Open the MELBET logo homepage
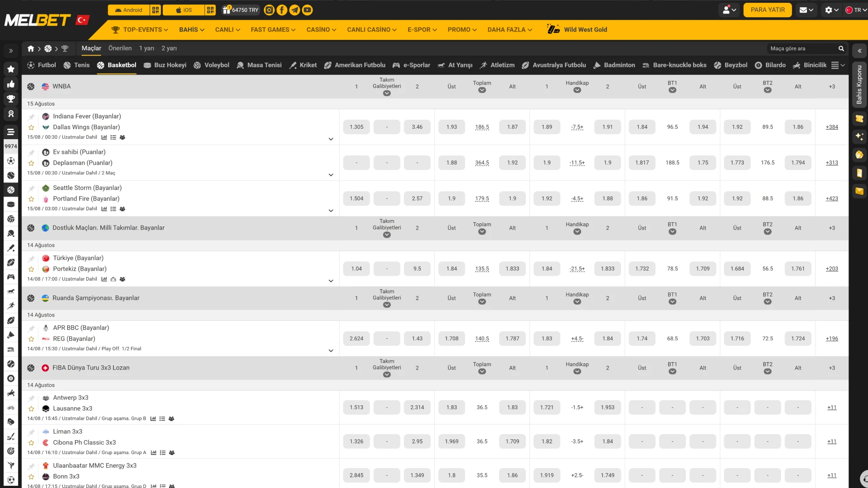Image resolution: width=868 pixels, height=488 pixels. [38, 20]
